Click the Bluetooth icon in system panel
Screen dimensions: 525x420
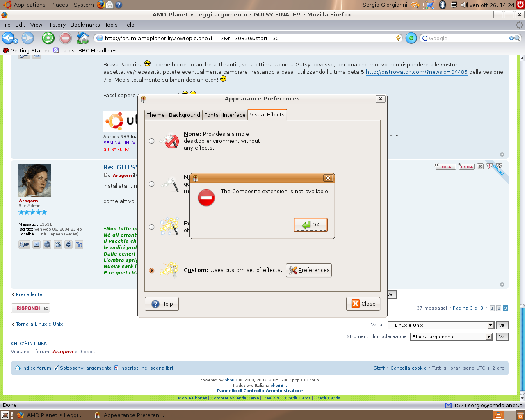point(442,5)
